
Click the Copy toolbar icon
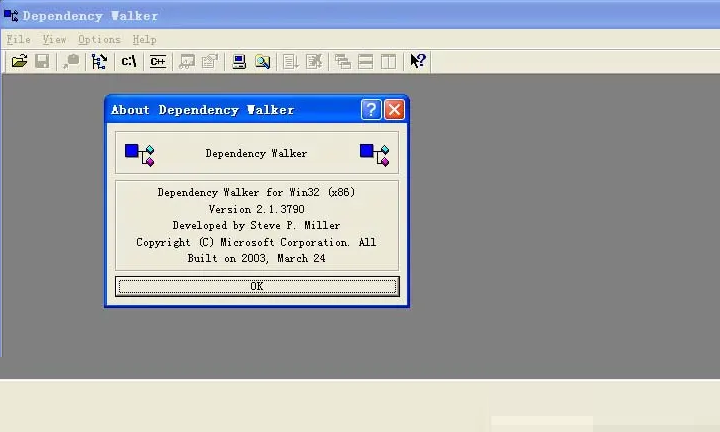71,61
